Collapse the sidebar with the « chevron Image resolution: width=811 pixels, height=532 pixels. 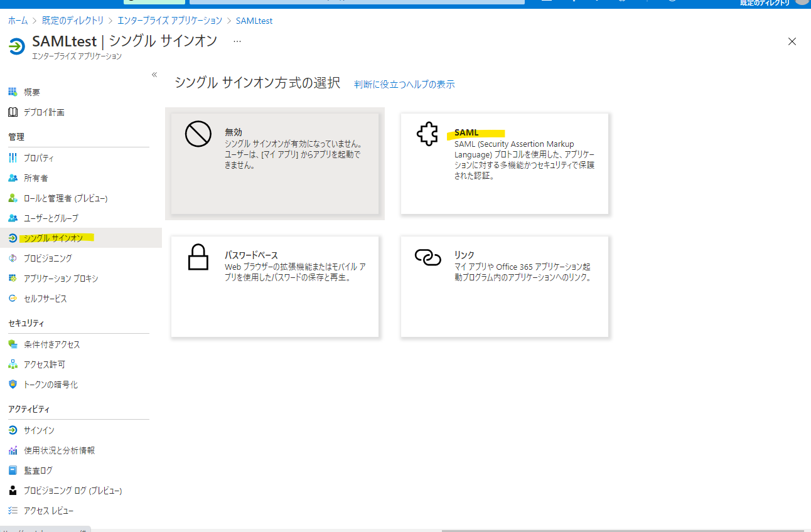pos(154,74)
